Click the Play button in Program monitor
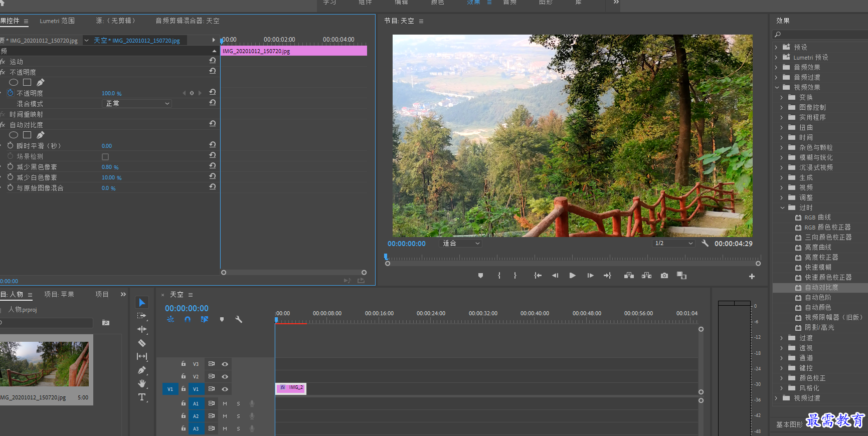This screenshot has height=436, width=868. [x=572, y=276]
